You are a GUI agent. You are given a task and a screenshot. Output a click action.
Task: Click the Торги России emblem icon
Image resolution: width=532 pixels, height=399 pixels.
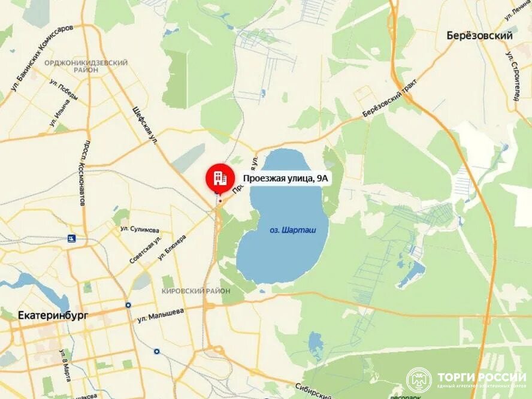point(419,380)
